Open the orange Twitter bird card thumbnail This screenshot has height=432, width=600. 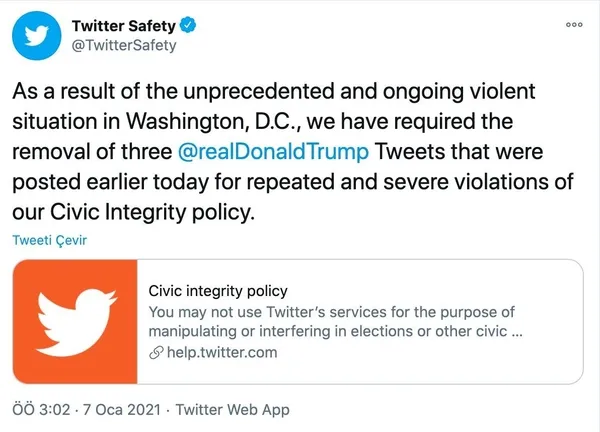coord(73,322)
